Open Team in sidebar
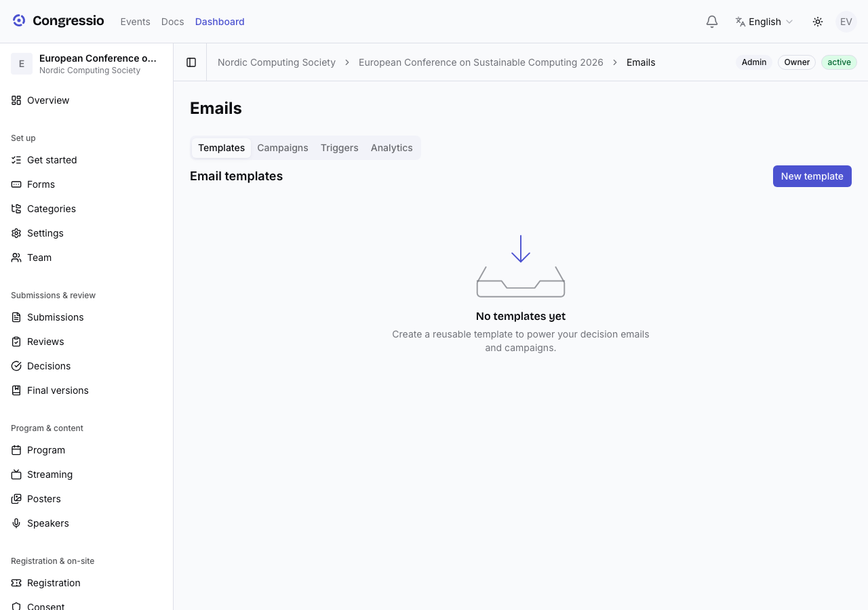 pos(87,258)
